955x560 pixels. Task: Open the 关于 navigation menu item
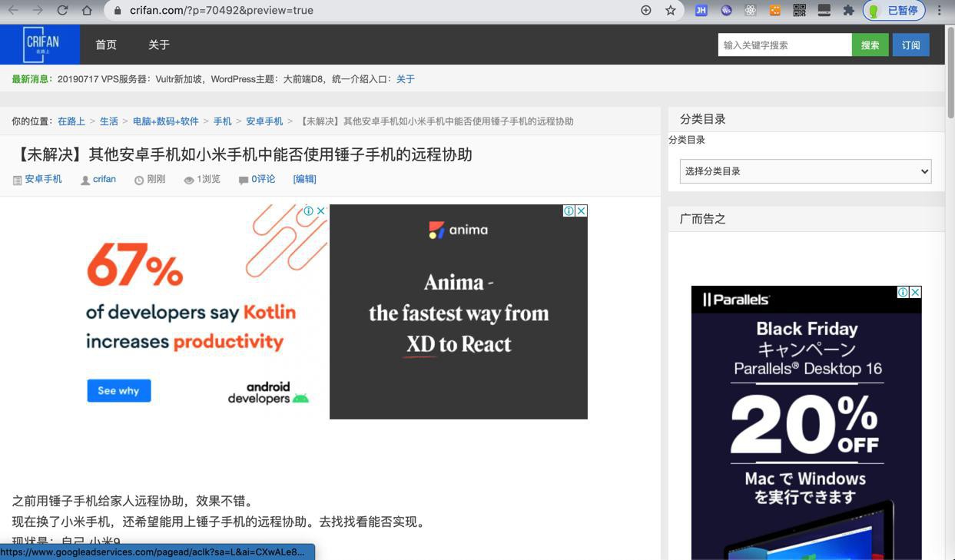pos(159,45)
